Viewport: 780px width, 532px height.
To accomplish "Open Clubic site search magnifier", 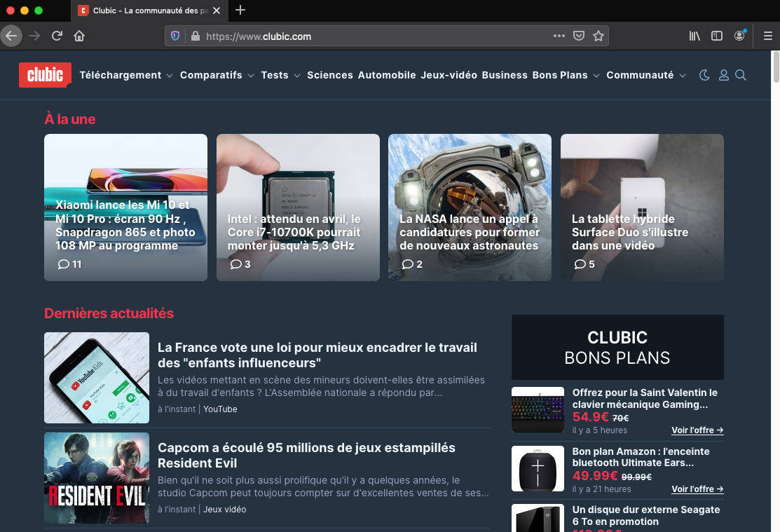I will (x=741, y=75).
